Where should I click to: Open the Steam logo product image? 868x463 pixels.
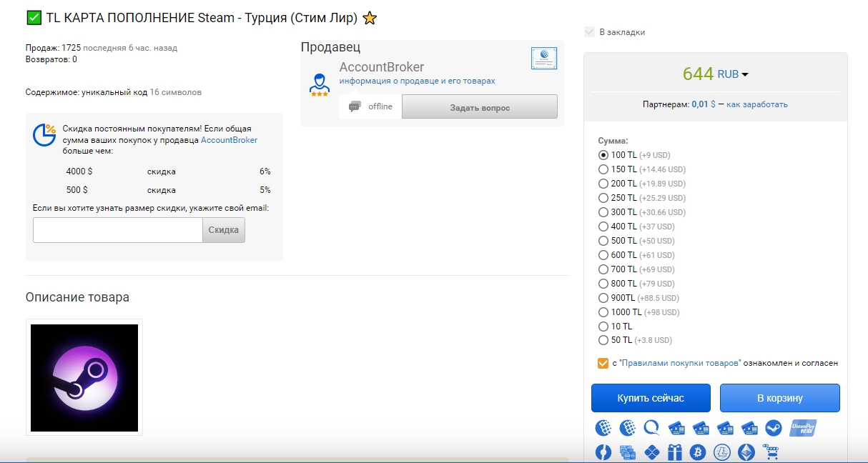tap(84, 377)
